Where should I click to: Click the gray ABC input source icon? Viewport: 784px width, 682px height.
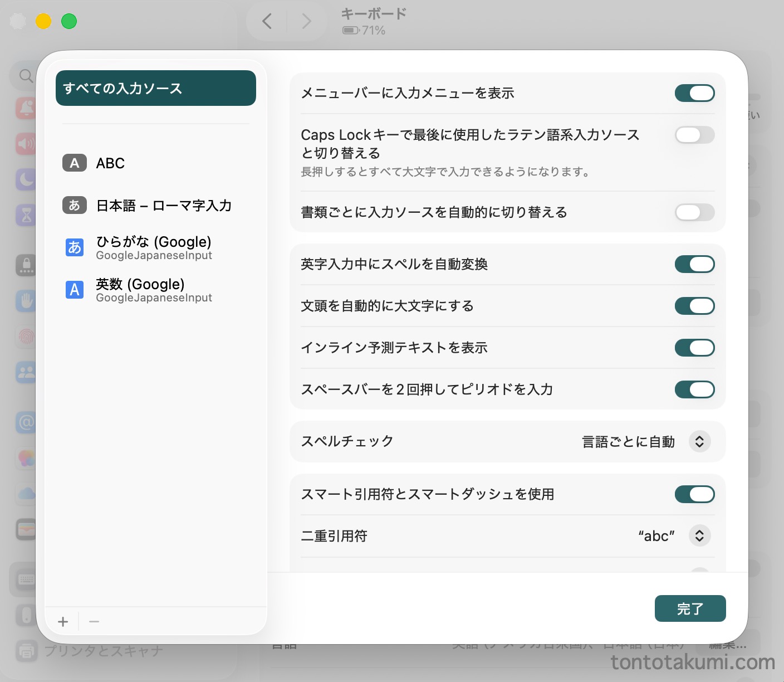point(75,163)
